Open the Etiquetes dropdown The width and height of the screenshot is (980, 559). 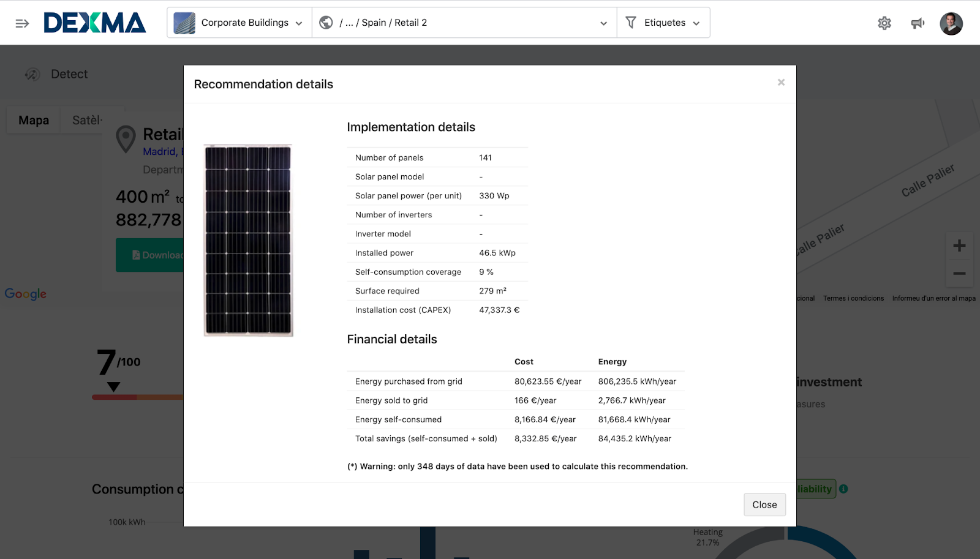tap(663, 23)
